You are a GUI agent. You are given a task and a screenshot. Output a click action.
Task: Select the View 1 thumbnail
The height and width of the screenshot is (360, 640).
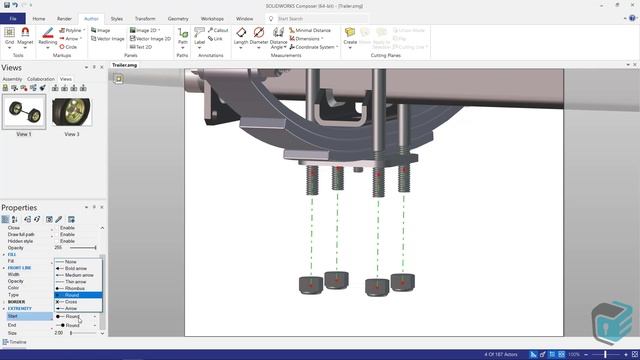[24, 112]
